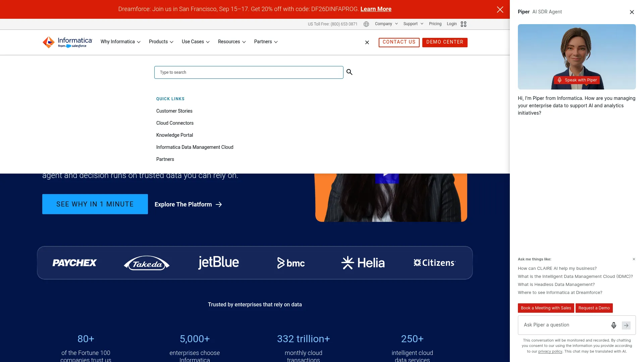Viewport: 644px width, 362px height.
Task: Expand the Use Cases menu
Action: pyautogui.click(x=196, y=42)
